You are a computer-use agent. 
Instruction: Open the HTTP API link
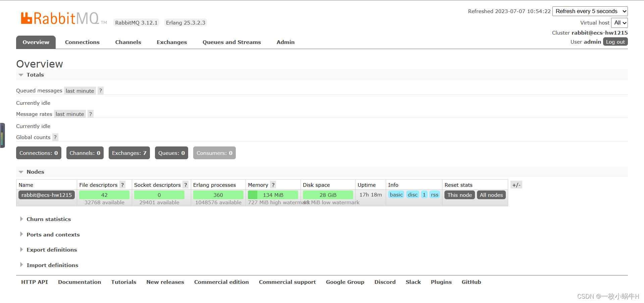pyautogui.click(x=35, y=282)
